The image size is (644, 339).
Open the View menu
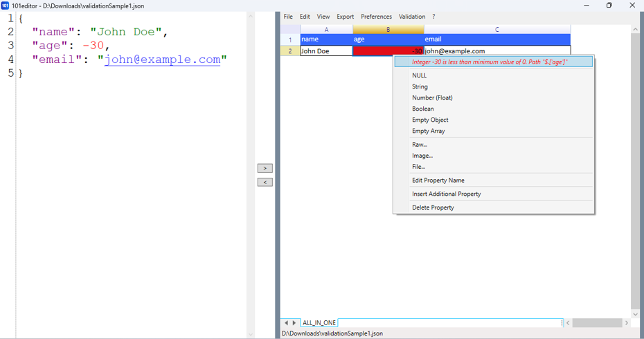323,17
